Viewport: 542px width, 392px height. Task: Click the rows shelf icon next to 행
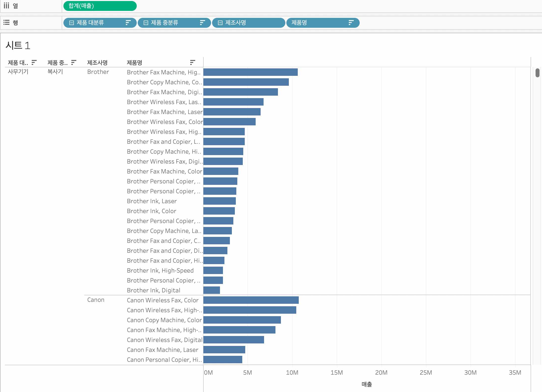point(6,23)
